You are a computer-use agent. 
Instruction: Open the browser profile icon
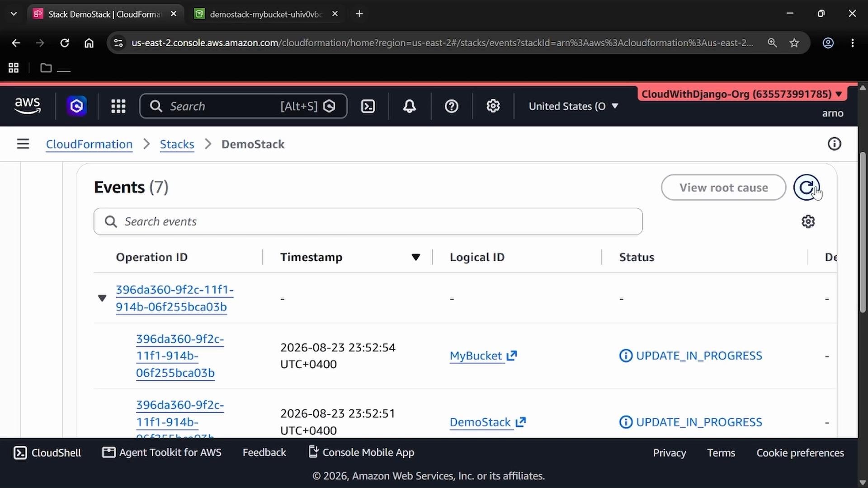pos(828,43)
